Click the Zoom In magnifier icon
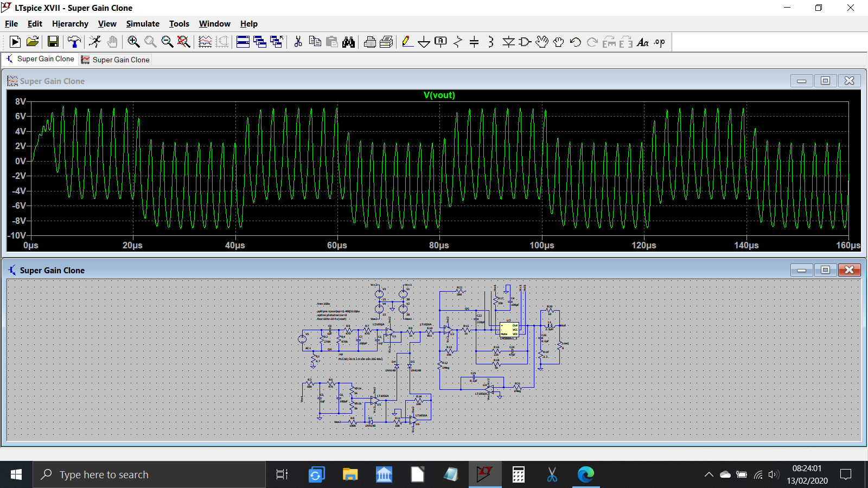This screenshot has height=488, width=868. tap(133, 42)
